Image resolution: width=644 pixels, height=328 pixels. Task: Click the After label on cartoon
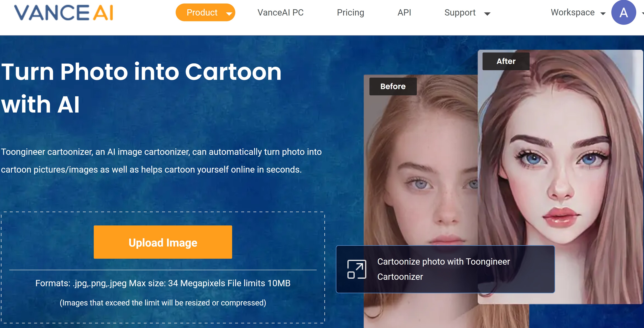[506, 61]
